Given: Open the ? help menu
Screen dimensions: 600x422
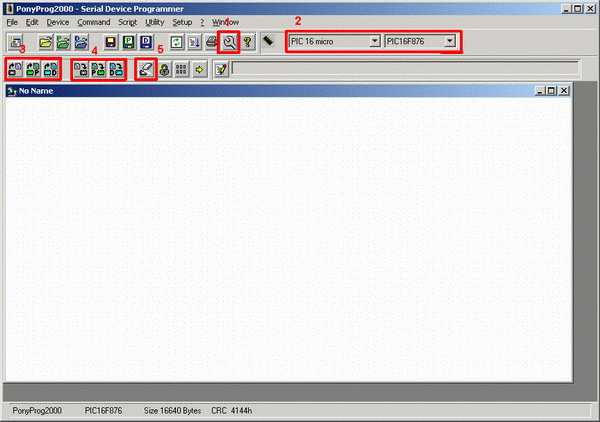Looking at the screenshot, I should 202,22.
